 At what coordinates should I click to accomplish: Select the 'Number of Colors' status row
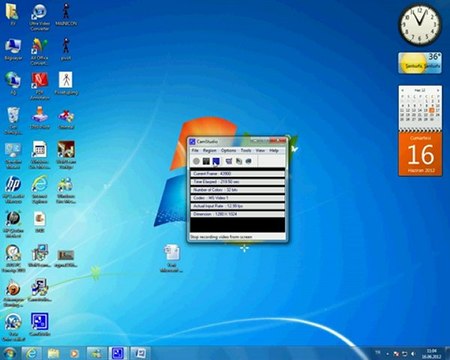[x=238, y=190]
